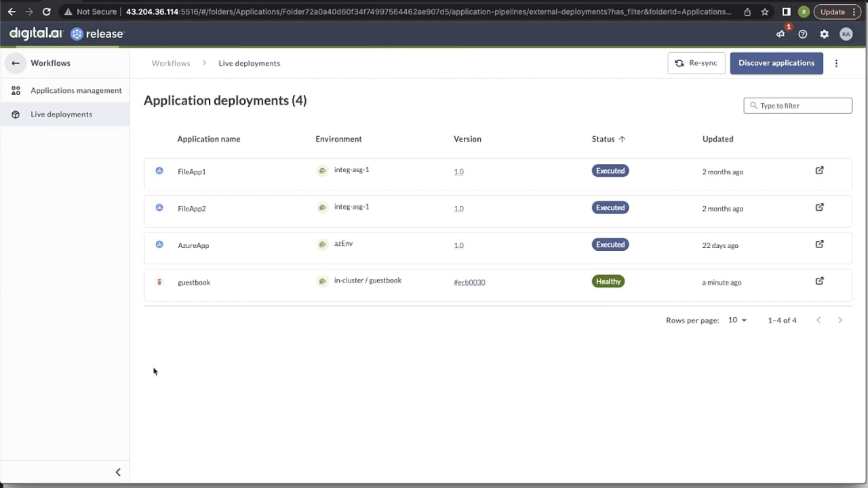Click the browser Update button

tap(833, 12)
